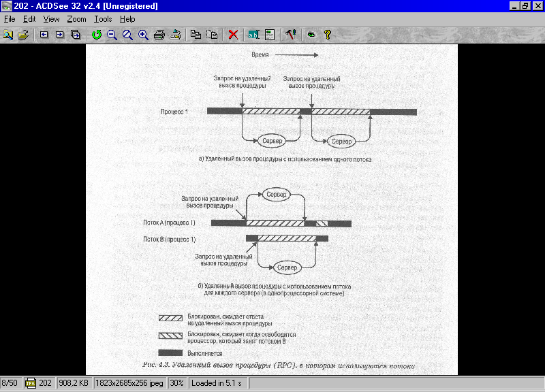Copy image with the copy icon
The height and width of the screenshot is (392, 545).
click(x=196, y=35)
